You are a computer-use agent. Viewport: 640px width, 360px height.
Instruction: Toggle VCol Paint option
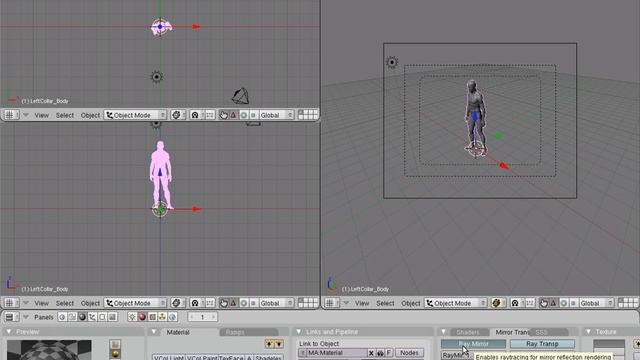[202, 358]
